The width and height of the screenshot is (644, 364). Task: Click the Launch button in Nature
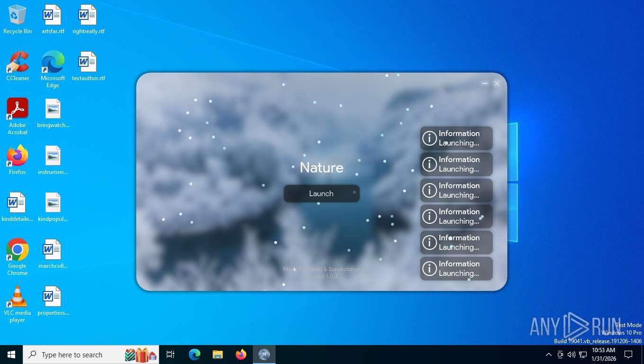coord(322,193)
